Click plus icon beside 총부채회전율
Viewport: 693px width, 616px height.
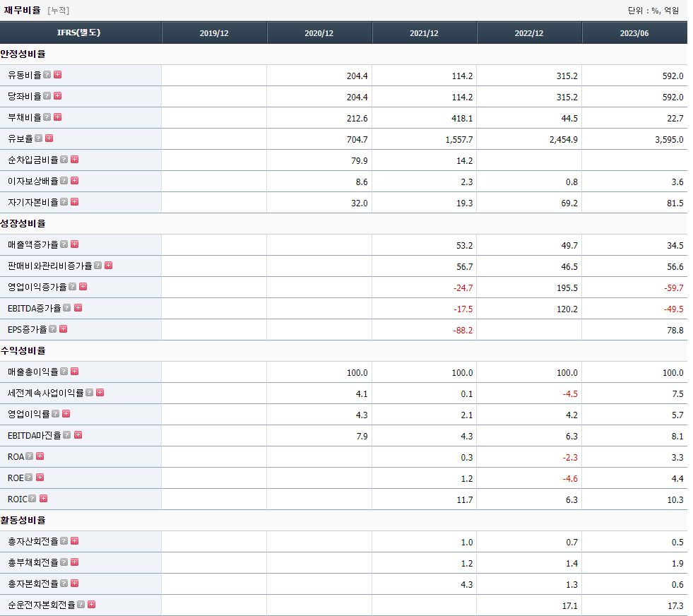(75, 562)
